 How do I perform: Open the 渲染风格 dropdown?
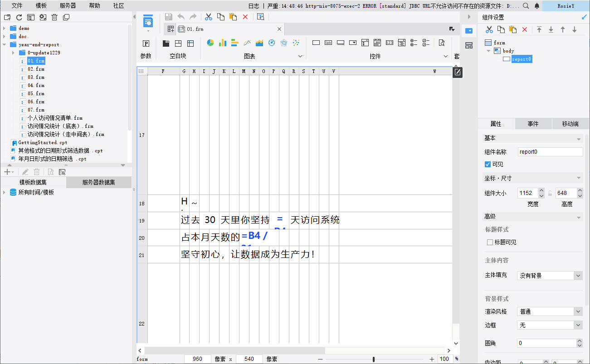pos(578,311)
